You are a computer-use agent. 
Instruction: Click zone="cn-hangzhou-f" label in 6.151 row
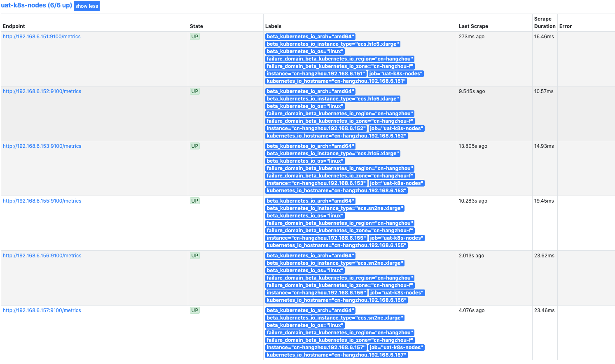click(340, 66)
